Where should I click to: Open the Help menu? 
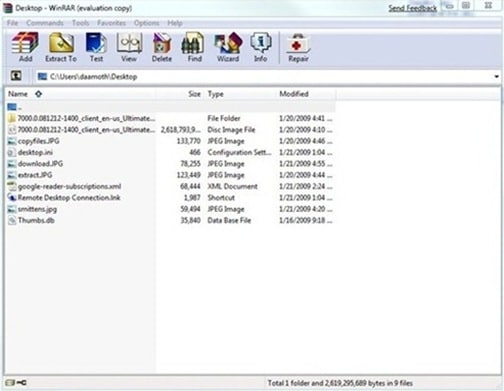click(x=175, y=23)
